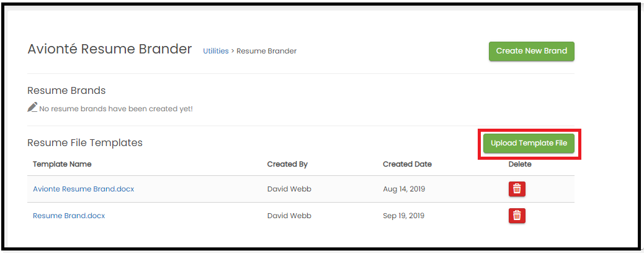Delete the Avionte Resume Brand.docx template
The height and width of the screenshot is (253, 644).
(x=517, y=189)
